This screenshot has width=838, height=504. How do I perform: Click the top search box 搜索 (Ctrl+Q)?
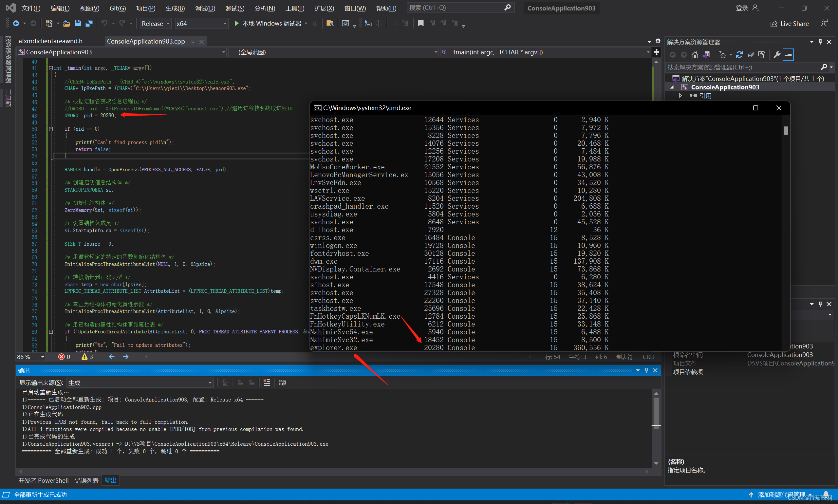tap(460, 8)
